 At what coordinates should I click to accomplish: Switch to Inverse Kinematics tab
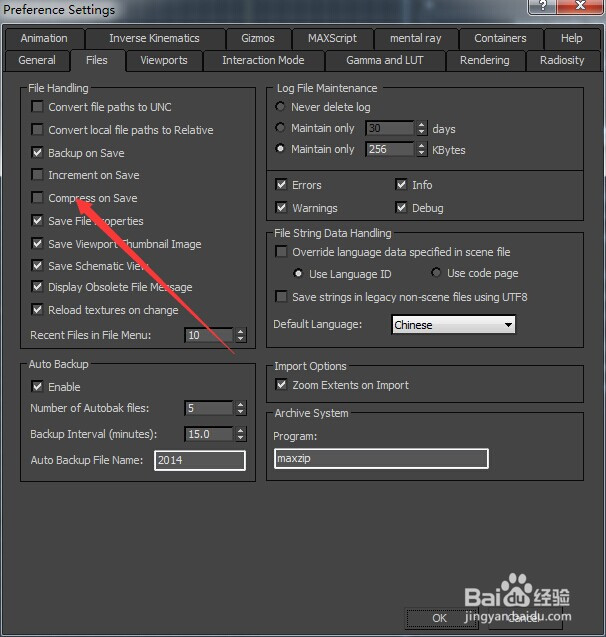pyautogui.click(x=154, y=39)
